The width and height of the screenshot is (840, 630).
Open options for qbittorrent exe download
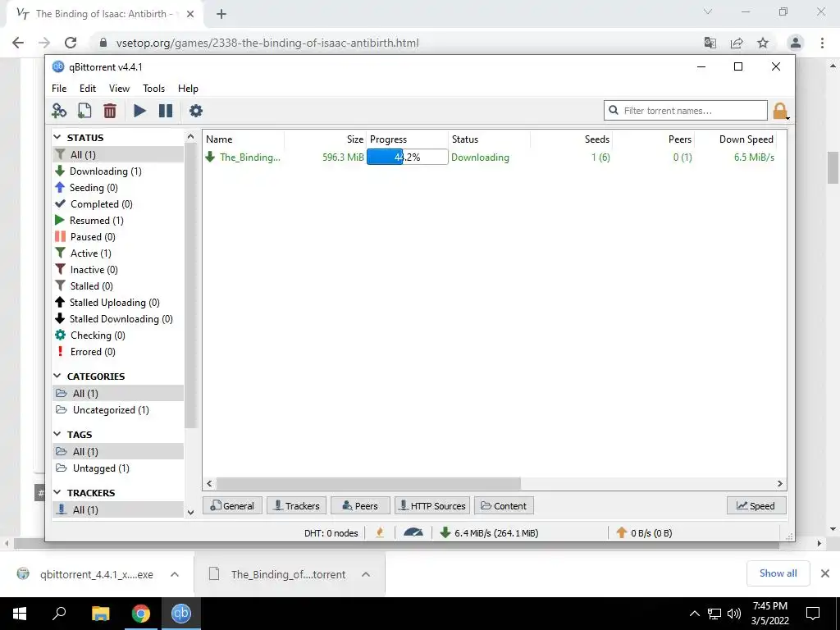tap(175, 574)
